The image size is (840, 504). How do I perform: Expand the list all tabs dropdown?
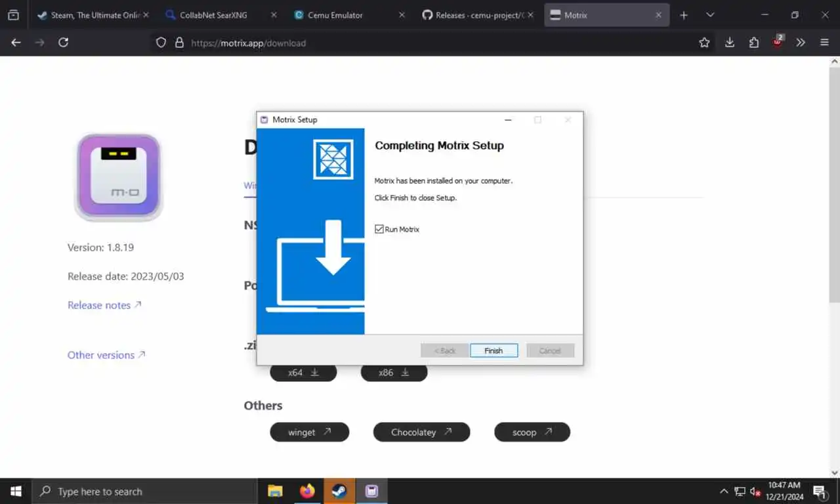point(710,15)
